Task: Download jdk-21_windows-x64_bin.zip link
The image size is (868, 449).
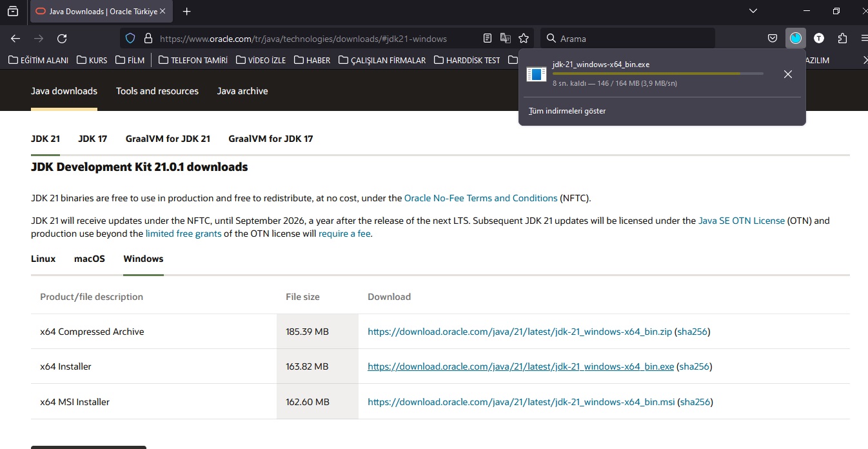Action: pyautogui.click(x=520, y=332)
